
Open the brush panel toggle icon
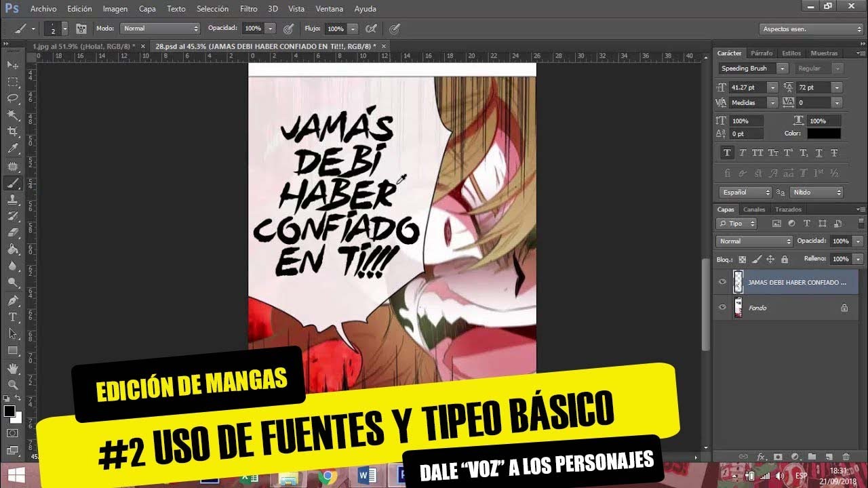(x=81, y=28)
